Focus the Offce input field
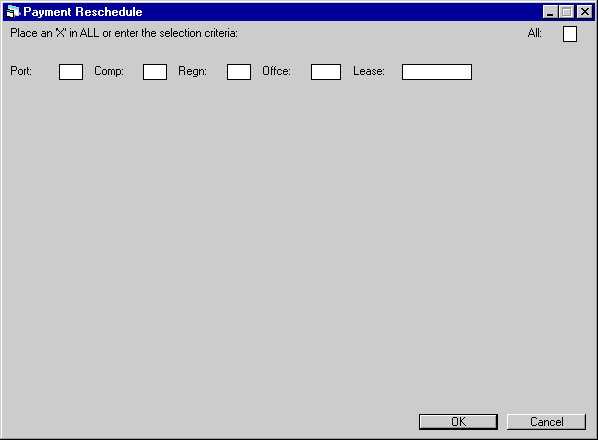 tap(326, 72)
